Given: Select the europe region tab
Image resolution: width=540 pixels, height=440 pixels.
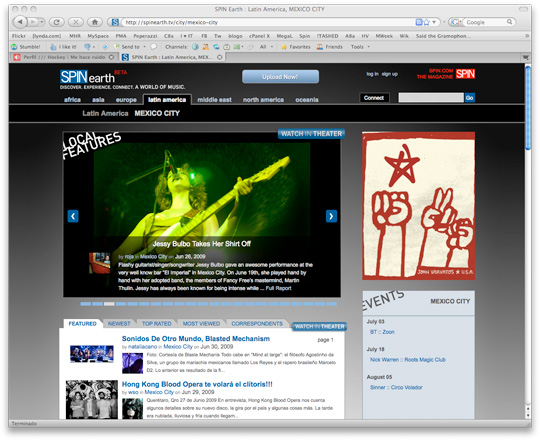Looking at the screenshot, I should 126,100.
